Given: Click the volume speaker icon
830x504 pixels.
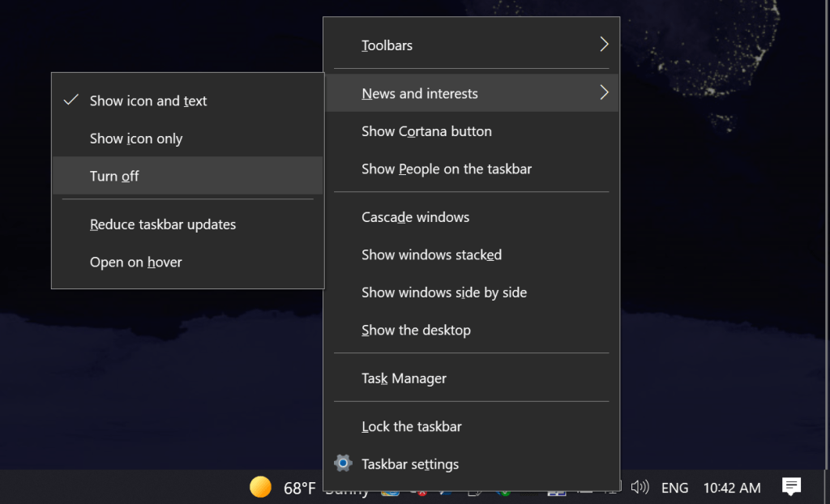Looking at the screenshot, I should click(x=640, y=487).
